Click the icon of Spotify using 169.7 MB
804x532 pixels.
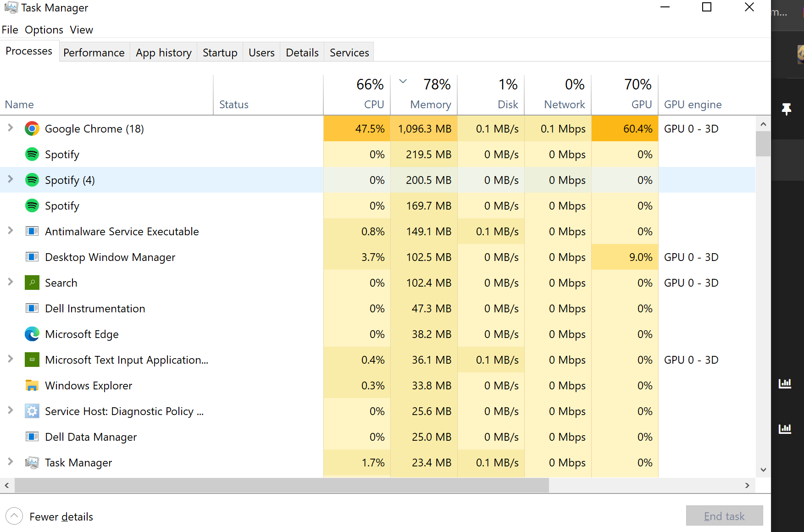click(32, 206)
